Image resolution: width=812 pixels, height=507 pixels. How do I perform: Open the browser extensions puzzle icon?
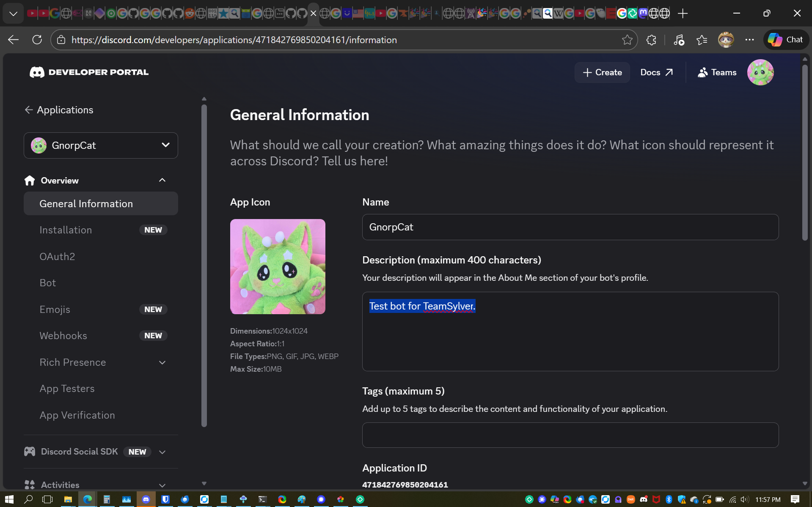point(651,40)
